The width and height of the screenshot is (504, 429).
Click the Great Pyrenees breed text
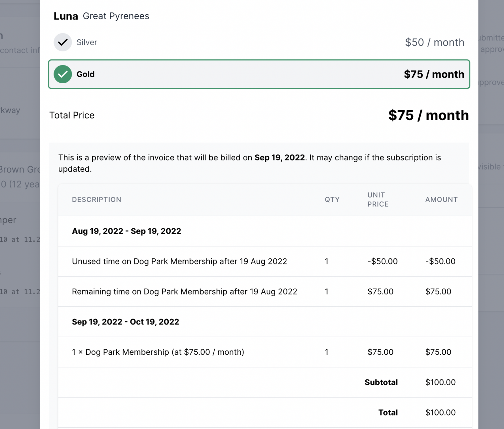(x=116, y=16)
